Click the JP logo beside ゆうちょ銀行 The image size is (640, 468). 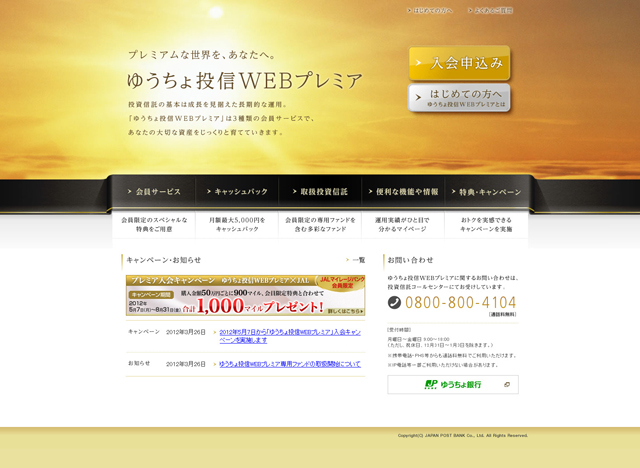coord(431,384)
